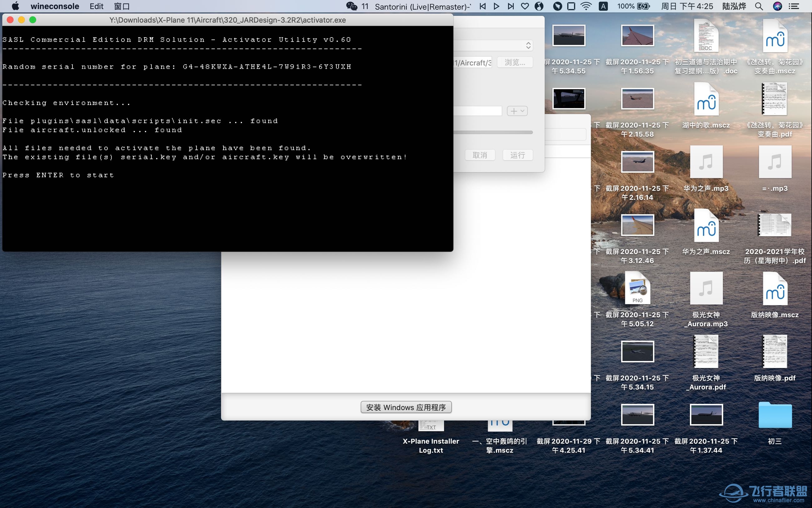
Task: Select 华为之声.mscz file icon
Action: pos(706,225)
